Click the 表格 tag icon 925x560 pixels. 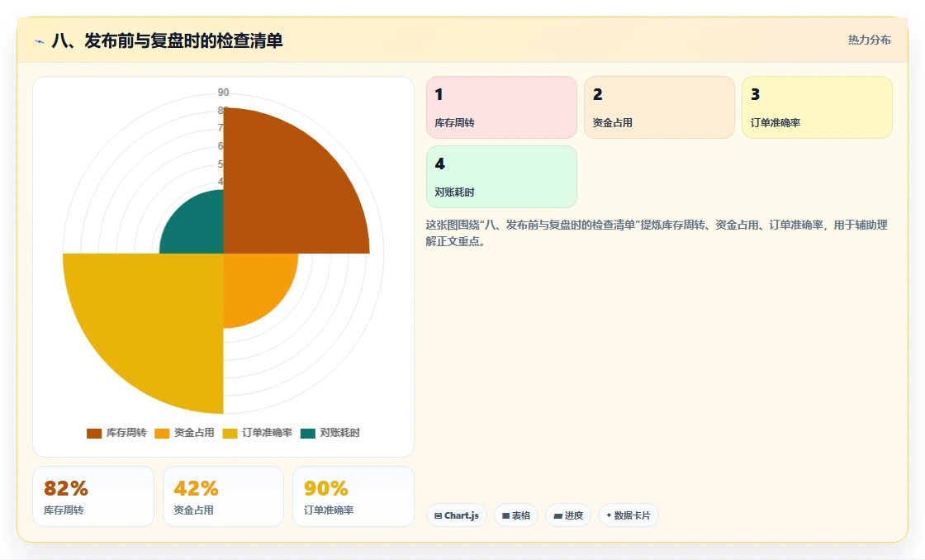pos(505,515)
